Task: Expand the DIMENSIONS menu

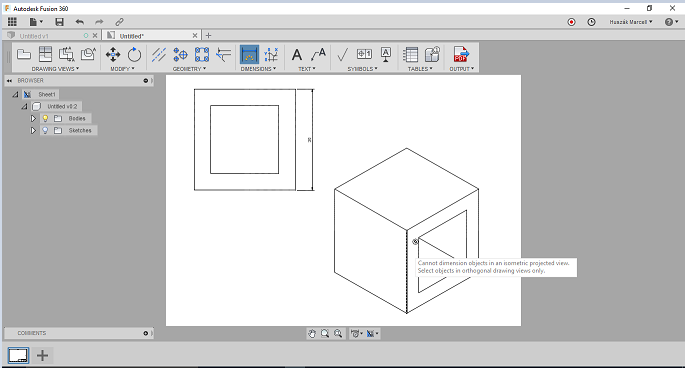Action: 259,69
